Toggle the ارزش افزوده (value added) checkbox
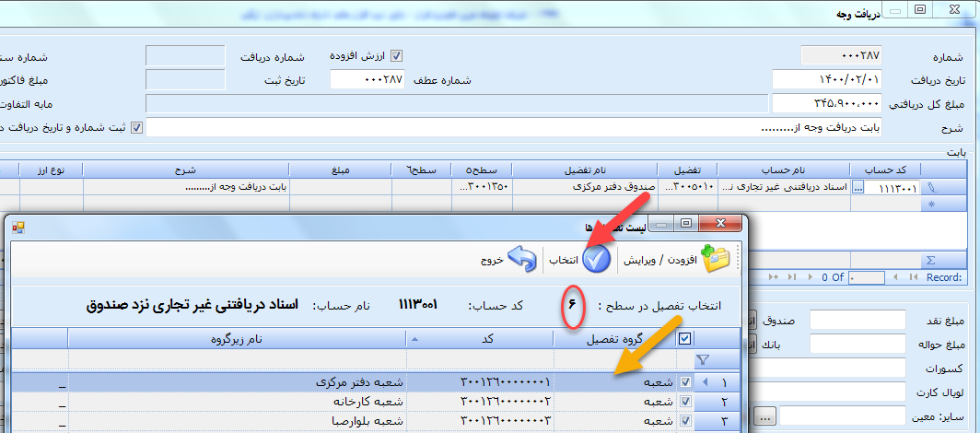 [396, 55]
